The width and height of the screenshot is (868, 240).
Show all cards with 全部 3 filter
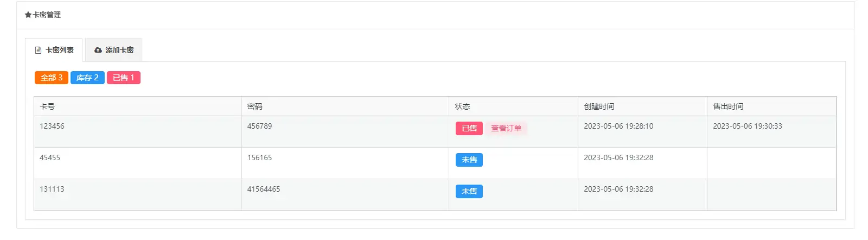pos(52,78)
